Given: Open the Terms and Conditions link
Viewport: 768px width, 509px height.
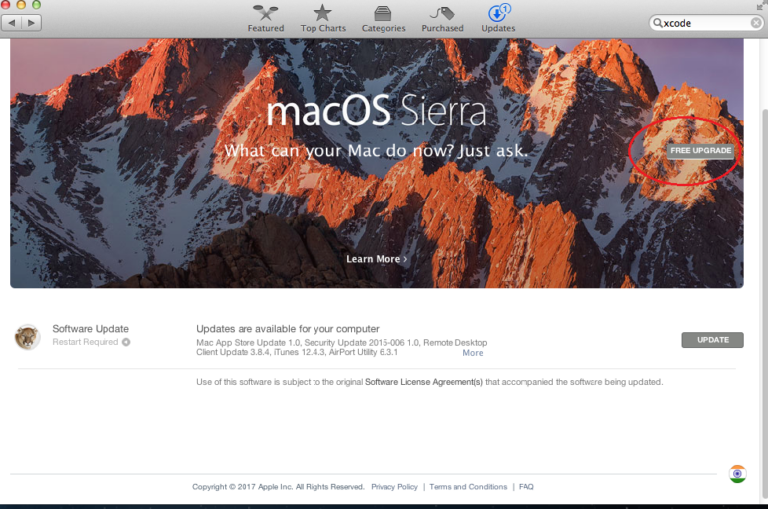Looking at the screenshot, I should pyautogui.click(x=468, y=487).
